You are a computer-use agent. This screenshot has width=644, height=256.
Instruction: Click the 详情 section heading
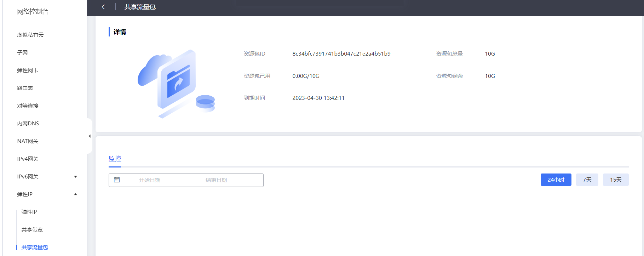(x=120, y=32)
